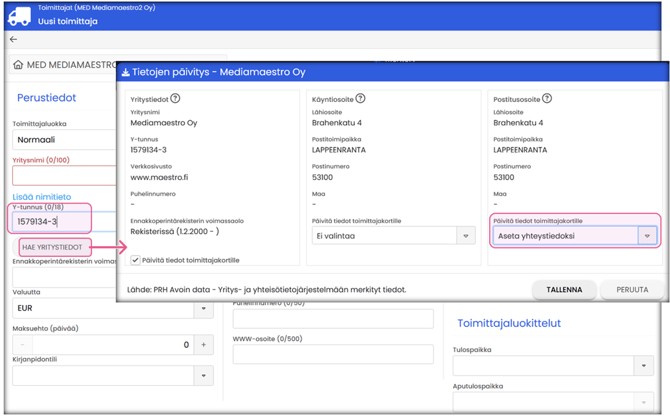Open help icon next to Yritystiedot
Viewport: 670px width, 416px height.
(x=175, y=99)
